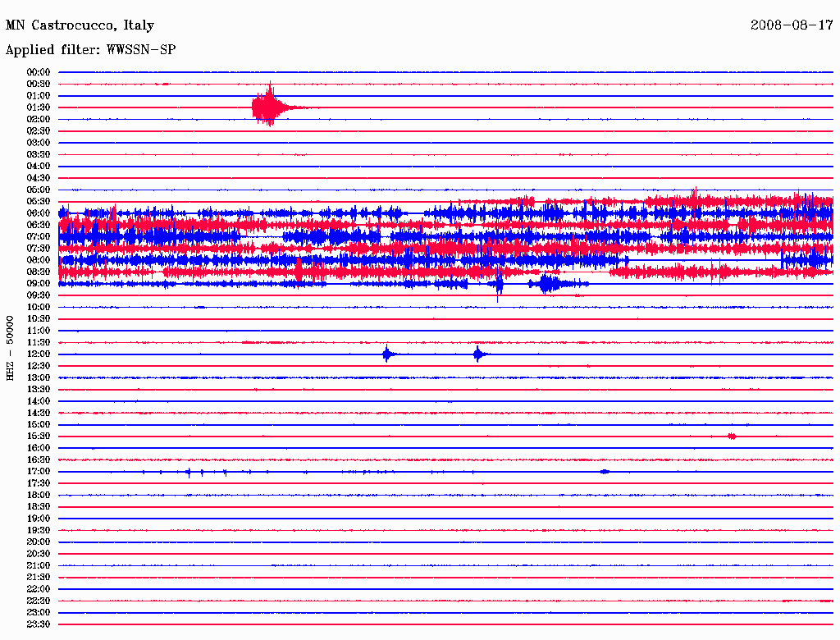
Task: Click the small blue blip late on 17:00 trace
Action: point(605,472)
